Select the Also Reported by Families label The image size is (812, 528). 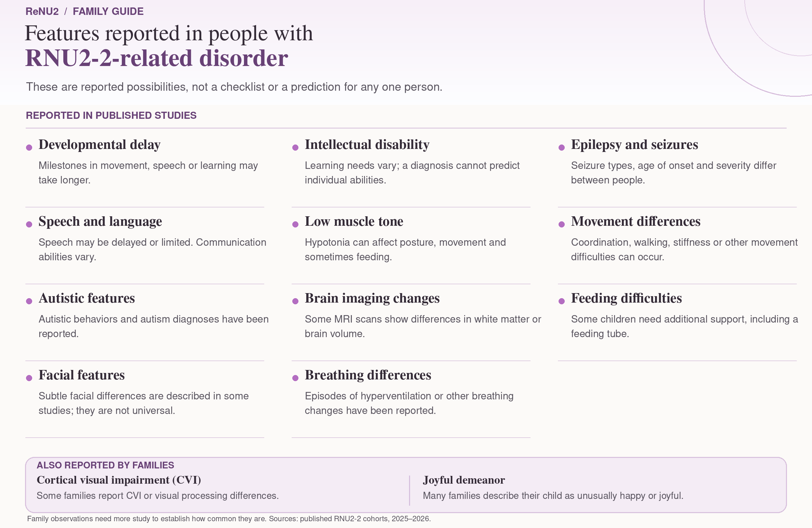pos(106,465)
